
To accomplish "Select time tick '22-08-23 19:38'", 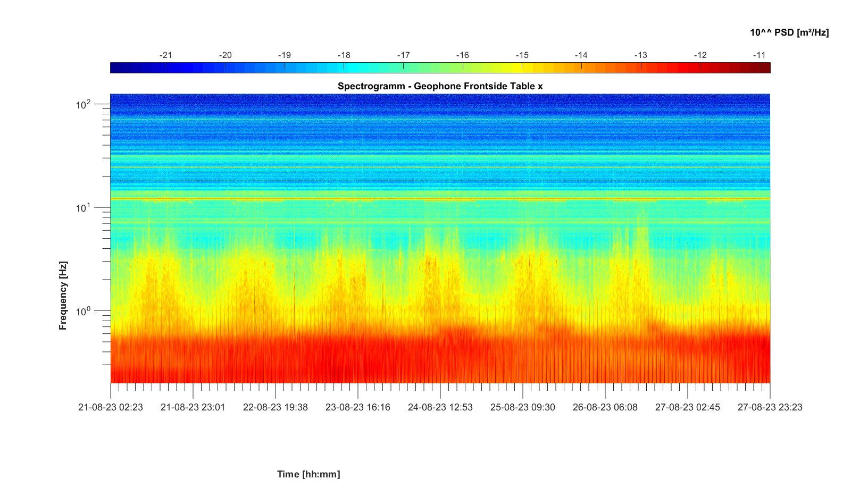I will point(275,407).
